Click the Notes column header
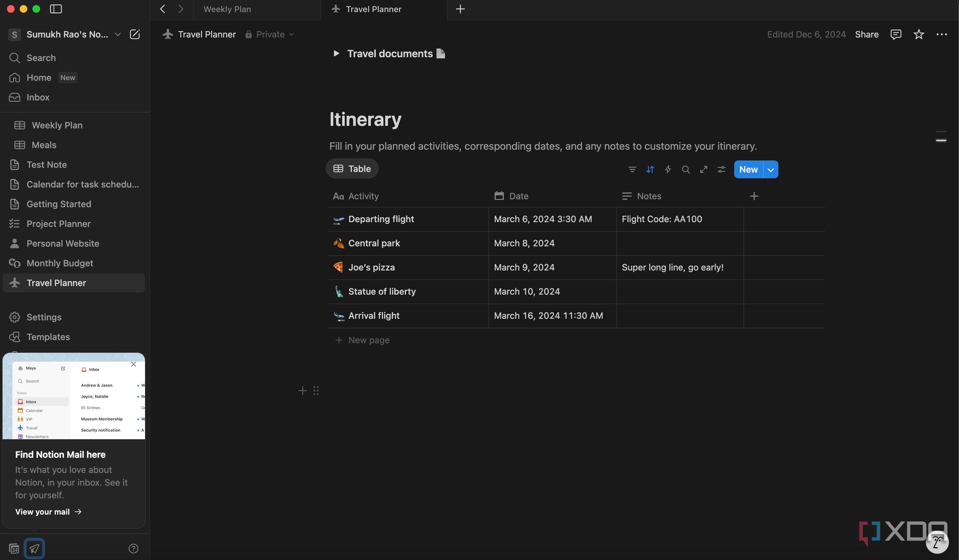This screenshot has height=560, width=959. click(680, 196)
